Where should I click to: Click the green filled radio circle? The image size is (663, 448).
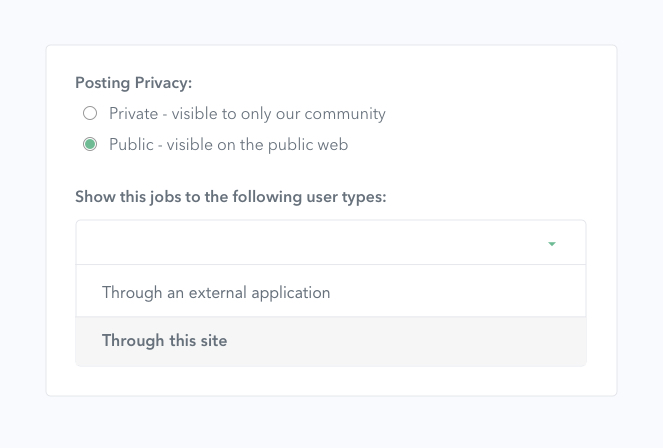click(x=90, y=145)
